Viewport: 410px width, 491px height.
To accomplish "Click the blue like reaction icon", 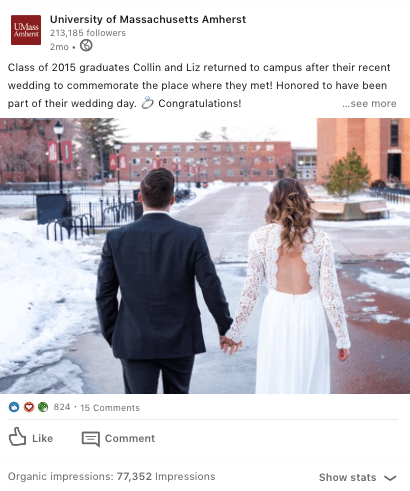I will tap(14, 407).
